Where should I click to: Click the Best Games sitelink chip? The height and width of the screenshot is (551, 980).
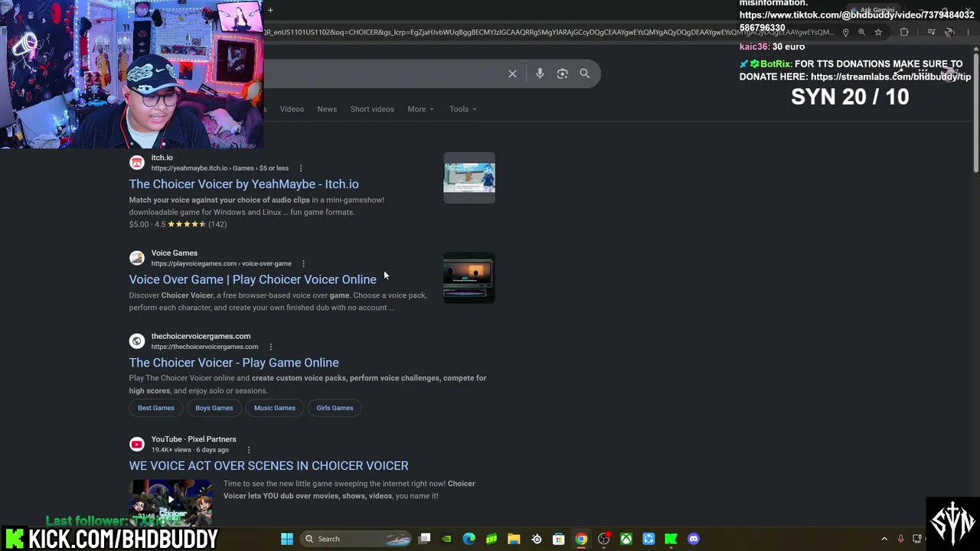tap(156, 408)
